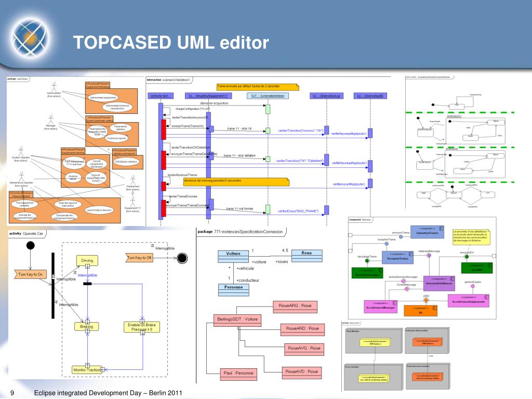This screenshot has width=532, height=399.
Task: Select the purple DetecteurDefaillances component
Action: click(x=439, y=283)
